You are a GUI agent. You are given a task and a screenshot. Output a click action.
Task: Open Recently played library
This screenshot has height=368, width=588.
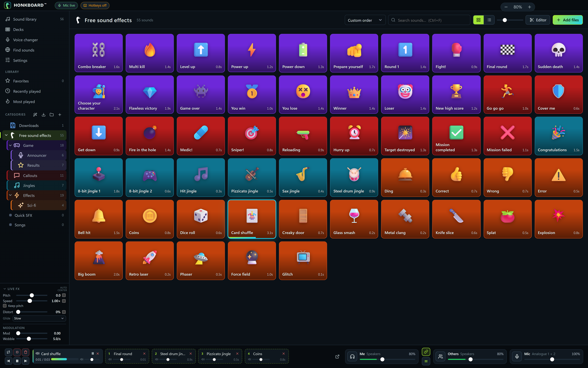coord(35,91)
